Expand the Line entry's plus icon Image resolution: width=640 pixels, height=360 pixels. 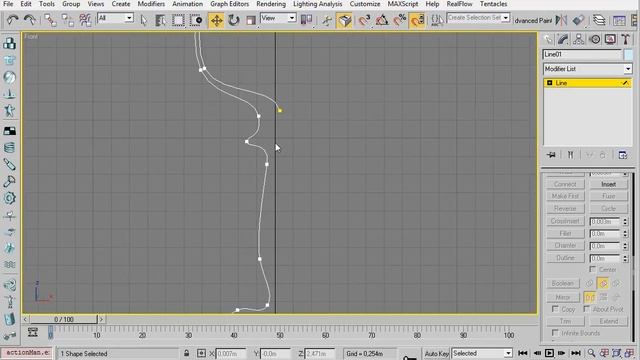[549, 83]
